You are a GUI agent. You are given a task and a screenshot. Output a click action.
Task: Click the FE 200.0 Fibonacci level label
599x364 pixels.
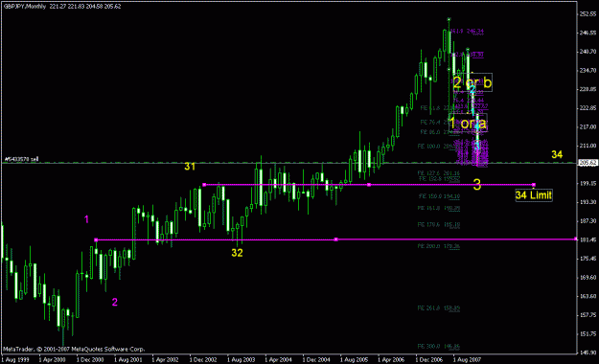[x=439, y=246]
